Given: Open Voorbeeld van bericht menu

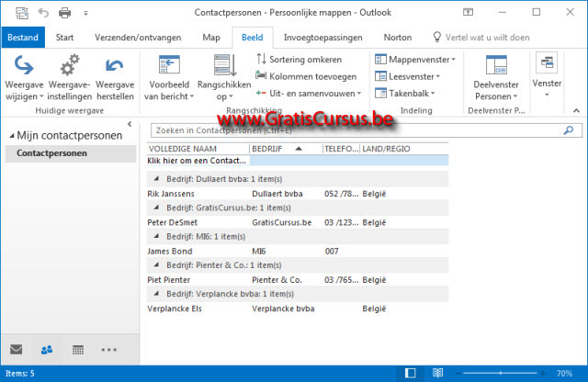Looking at the screenshot, I should click(x=169, y=78).
